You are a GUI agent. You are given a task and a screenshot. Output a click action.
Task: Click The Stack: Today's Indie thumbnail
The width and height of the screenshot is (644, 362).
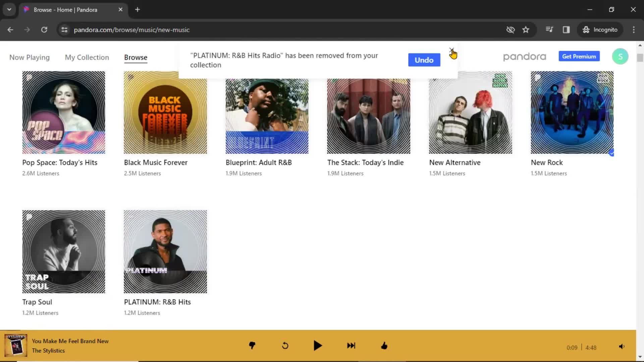point(368,112)
